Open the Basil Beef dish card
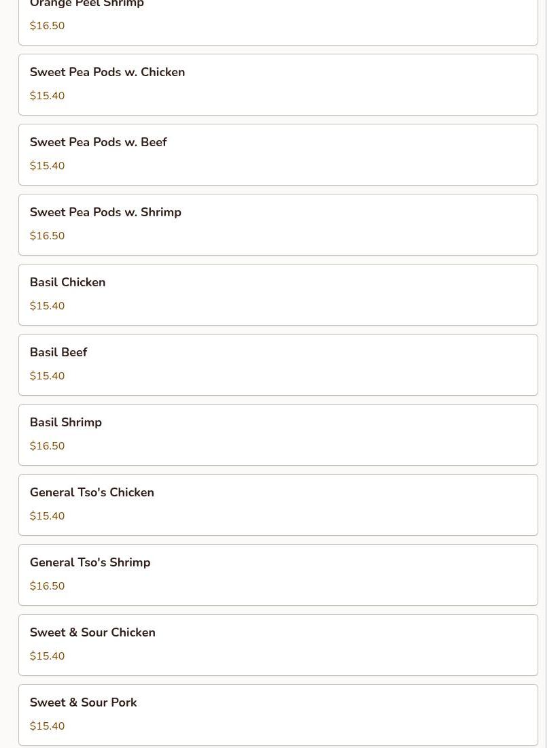 [278, 365]
